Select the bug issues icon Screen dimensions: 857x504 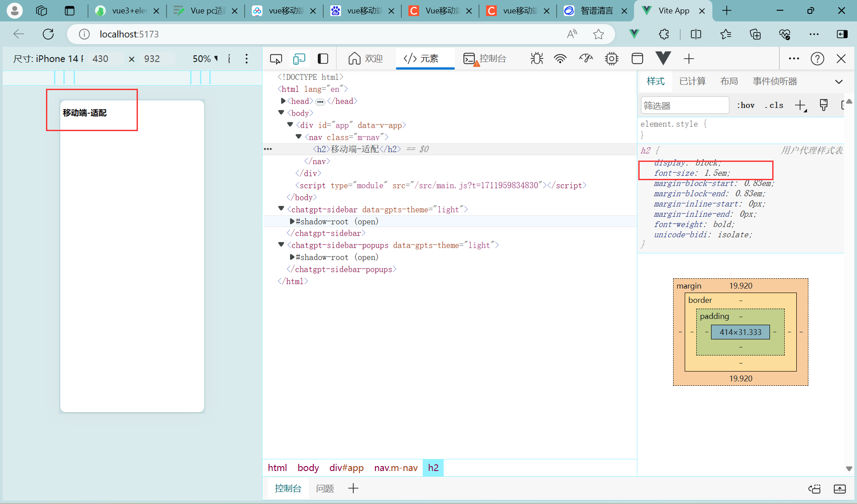pos(537,58)
